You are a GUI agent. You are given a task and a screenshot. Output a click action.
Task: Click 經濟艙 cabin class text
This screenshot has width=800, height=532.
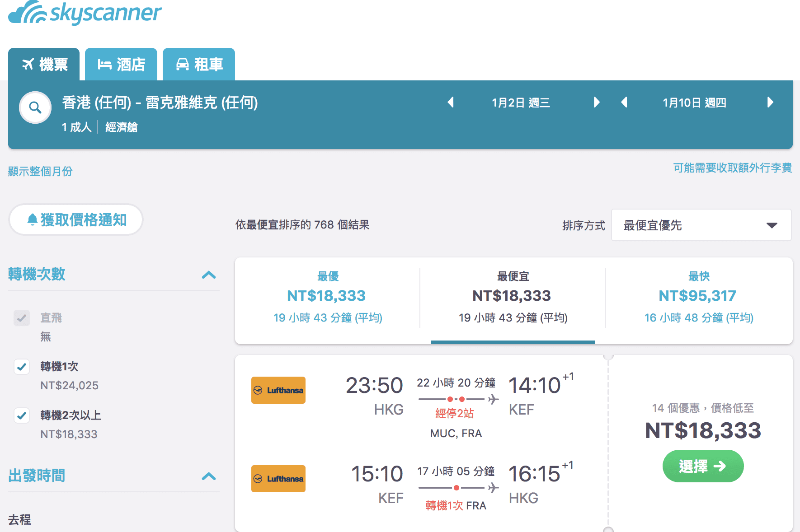click(122, 127)
